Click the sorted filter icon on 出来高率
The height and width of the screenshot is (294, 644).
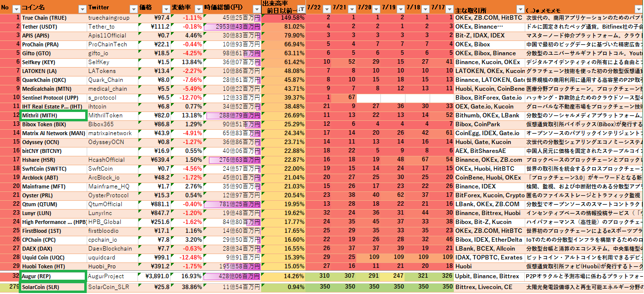(x=301, y=9)
